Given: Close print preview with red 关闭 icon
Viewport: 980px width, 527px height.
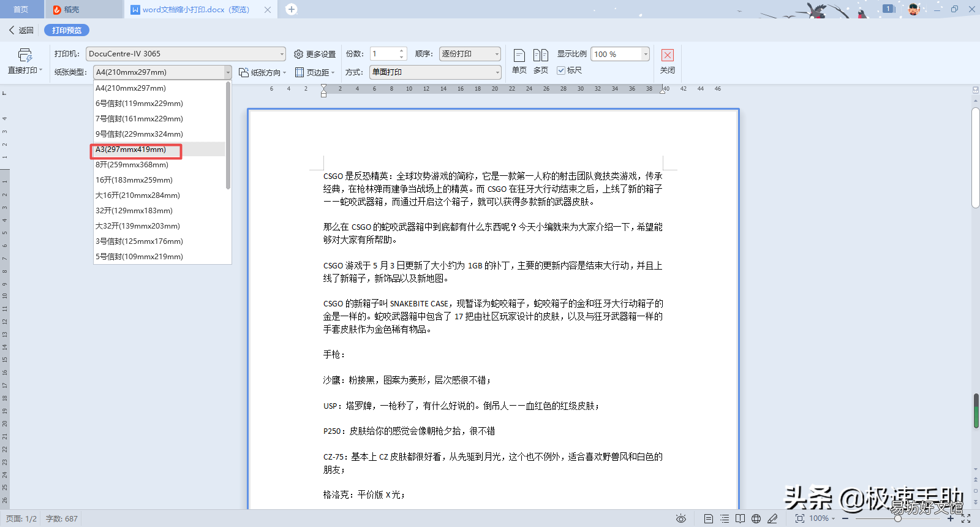Looking at the screenshot, I should [x=668, y=55].
